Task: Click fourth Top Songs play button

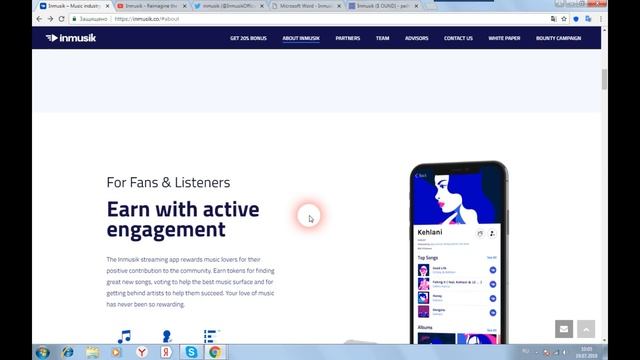Action: click(x=493, y=313)
